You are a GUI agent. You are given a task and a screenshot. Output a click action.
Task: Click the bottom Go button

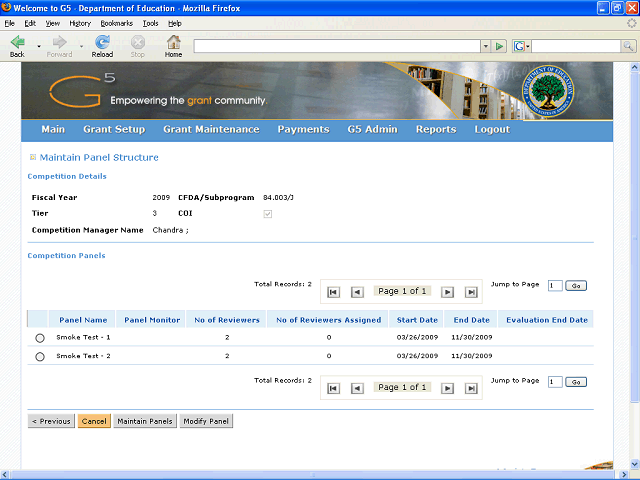[x=576, y=382]
